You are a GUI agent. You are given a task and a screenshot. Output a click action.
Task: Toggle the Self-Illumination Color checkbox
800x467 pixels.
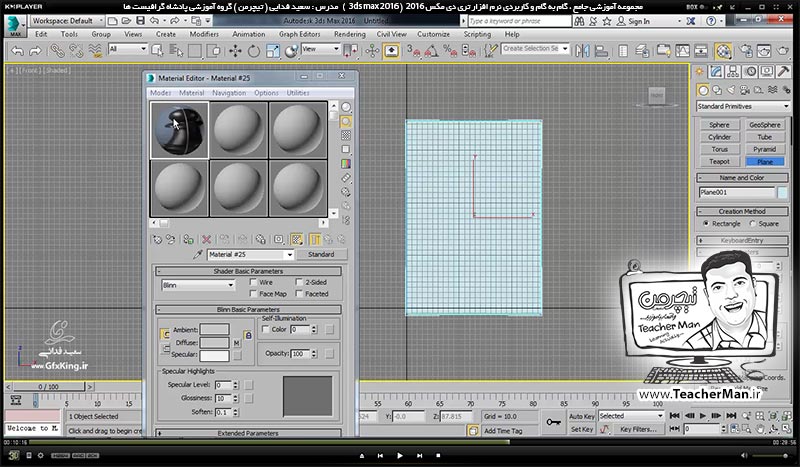point(265,329)
